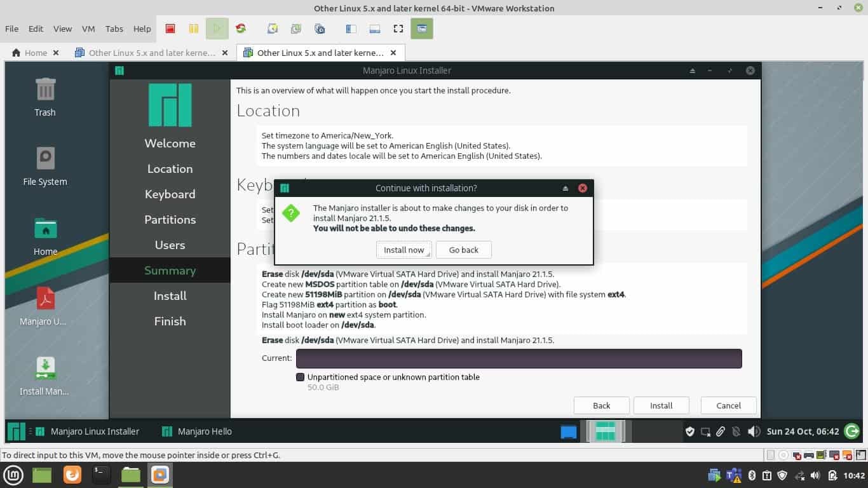Close the Home tab

[56, 53]
